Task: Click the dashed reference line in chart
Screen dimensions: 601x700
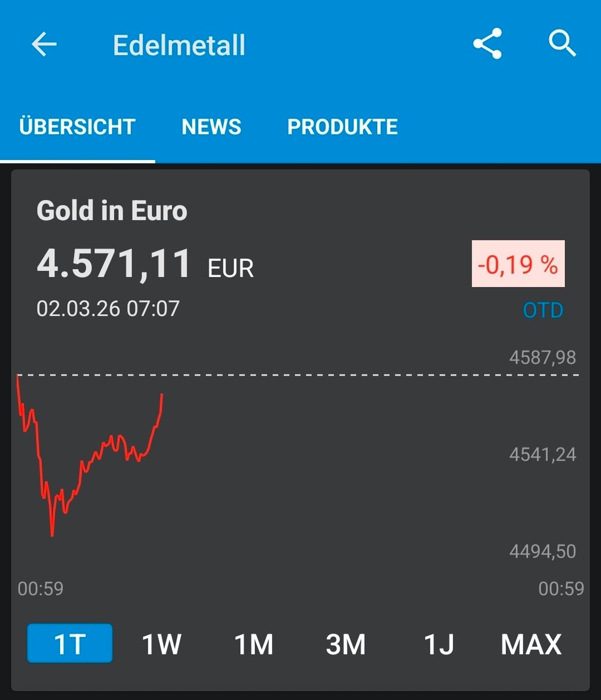Action: click(350, 375)
